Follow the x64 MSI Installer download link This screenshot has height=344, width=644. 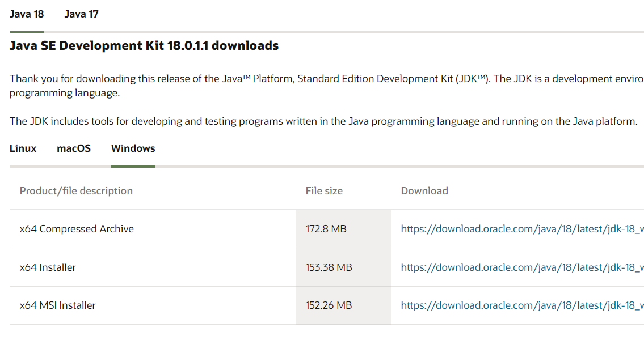coord(522,305)
